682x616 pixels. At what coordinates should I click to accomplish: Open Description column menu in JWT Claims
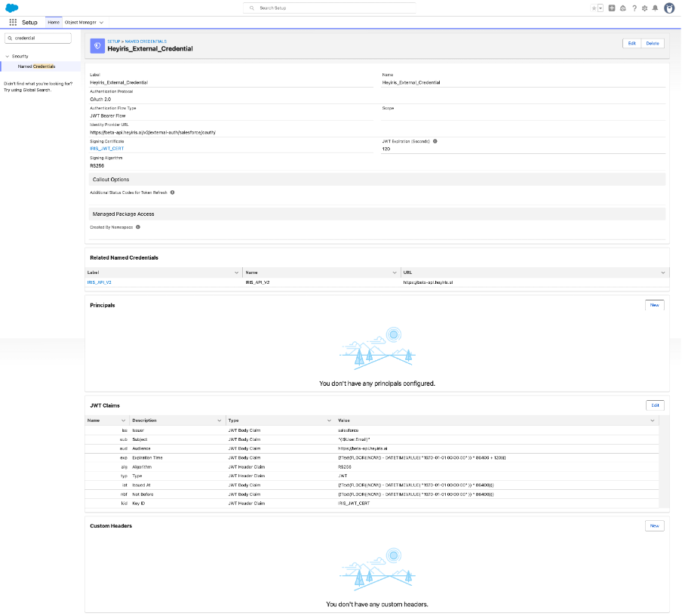click(220, 420)
